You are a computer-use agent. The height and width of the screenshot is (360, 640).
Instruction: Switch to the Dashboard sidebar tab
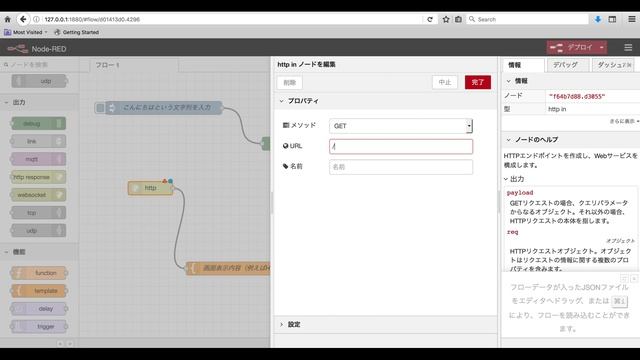point(613,65)
